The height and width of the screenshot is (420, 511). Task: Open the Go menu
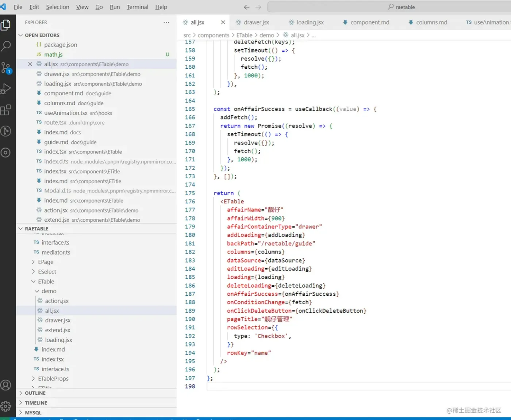99,7
